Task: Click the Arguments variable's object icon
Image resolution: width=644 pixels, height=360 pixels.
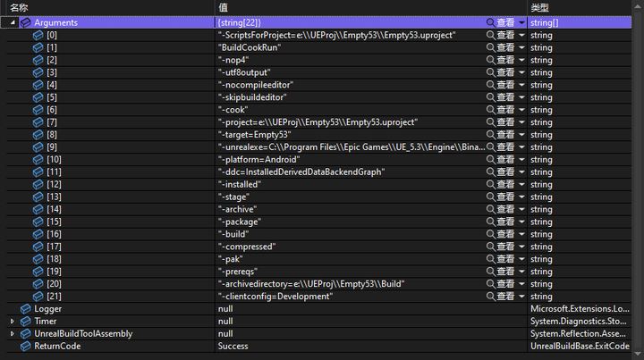Action: [x=25, y=22]
